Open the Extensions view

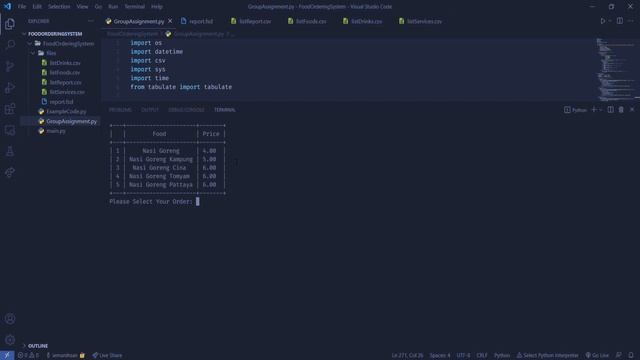[x=10, y=109]
